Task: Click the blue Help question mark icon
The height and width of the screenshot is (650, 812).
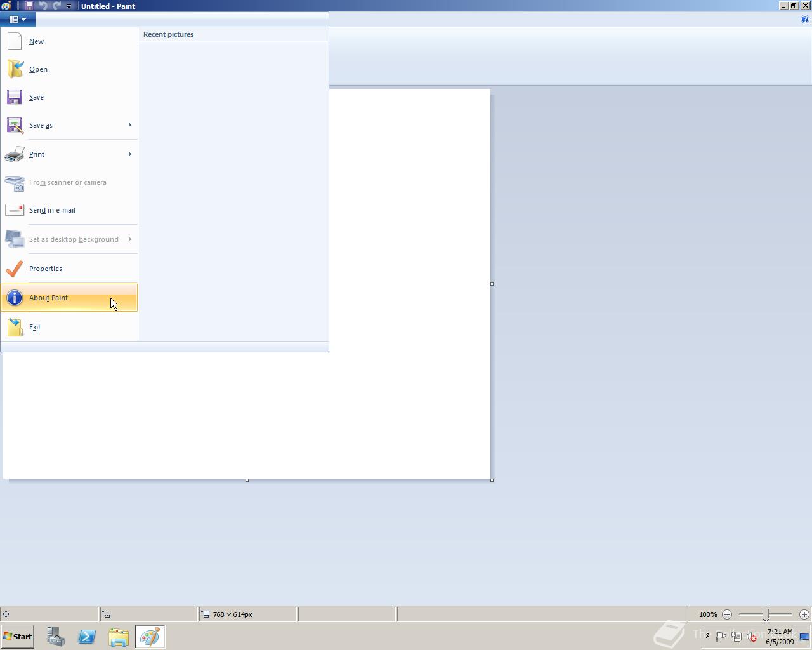Action: [805, 20]
